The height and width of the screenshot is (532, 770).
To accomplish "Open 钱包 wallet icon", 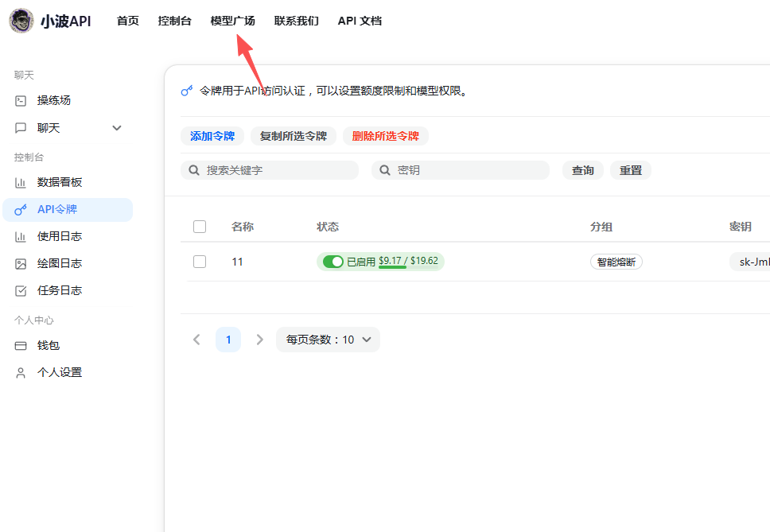I will click(x=21, y=346).
